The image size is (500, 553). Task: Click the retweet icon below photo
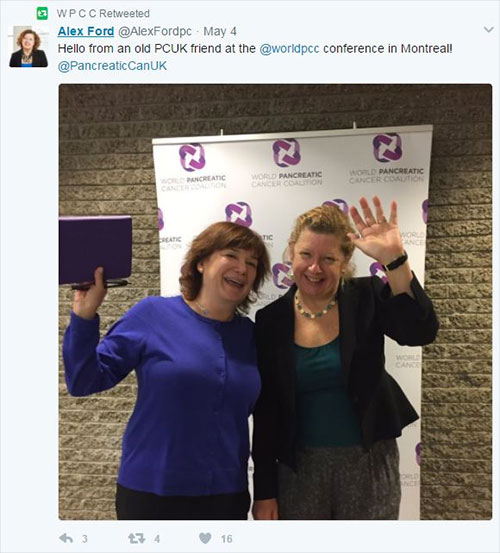(136, 538)
